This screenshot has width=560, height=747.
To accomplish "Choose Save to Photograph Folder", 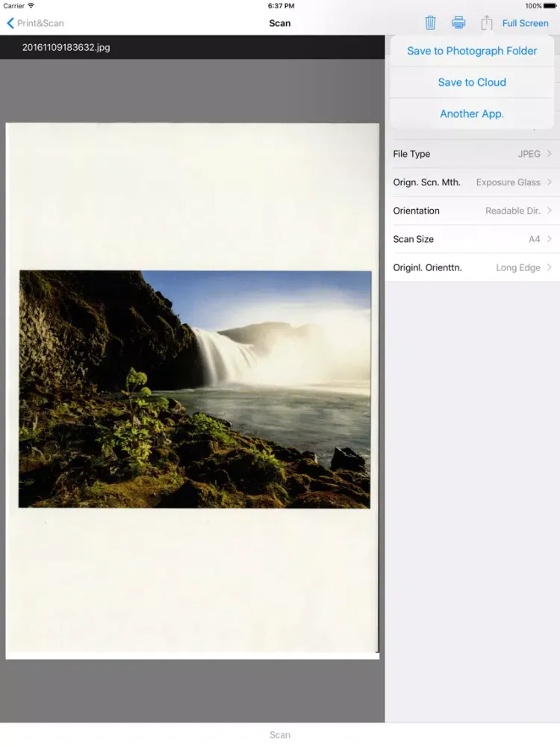I will pos(472,51).
